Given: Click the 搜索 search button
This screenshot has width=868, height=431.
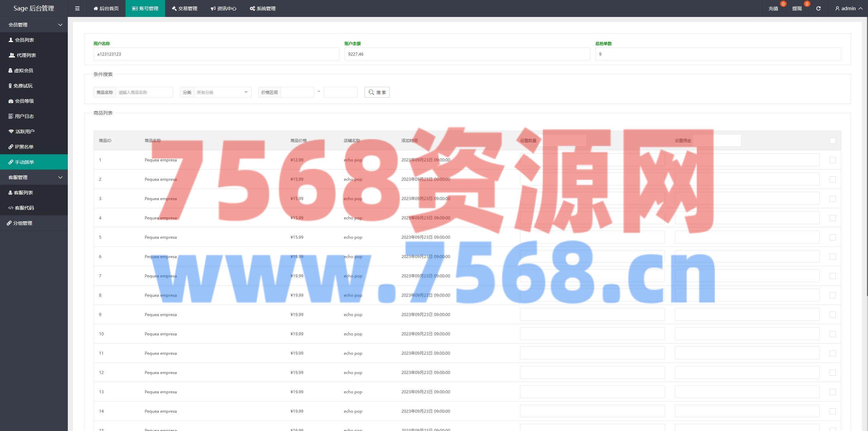Looking at the screenshot, I should (377, 92).
